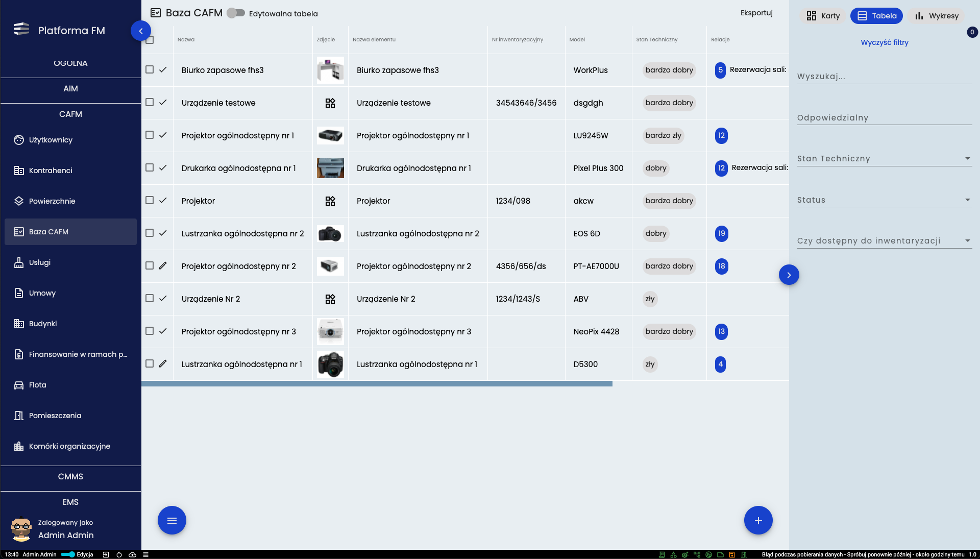Image resolution: width=980 pixels, height=559 pixels.
Task: Open Finansowanie w ramach p... item
Action: (70, 354)
